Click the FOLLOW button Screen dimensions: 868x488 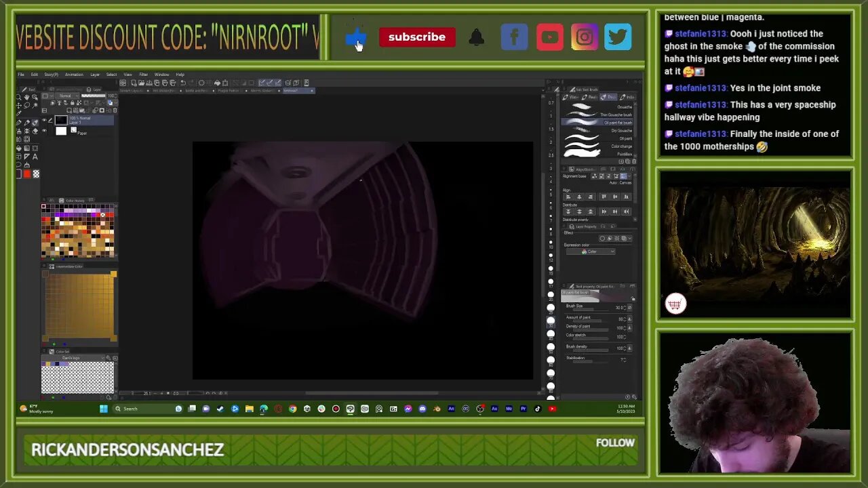pyautogui.click(x=615, y=443)
